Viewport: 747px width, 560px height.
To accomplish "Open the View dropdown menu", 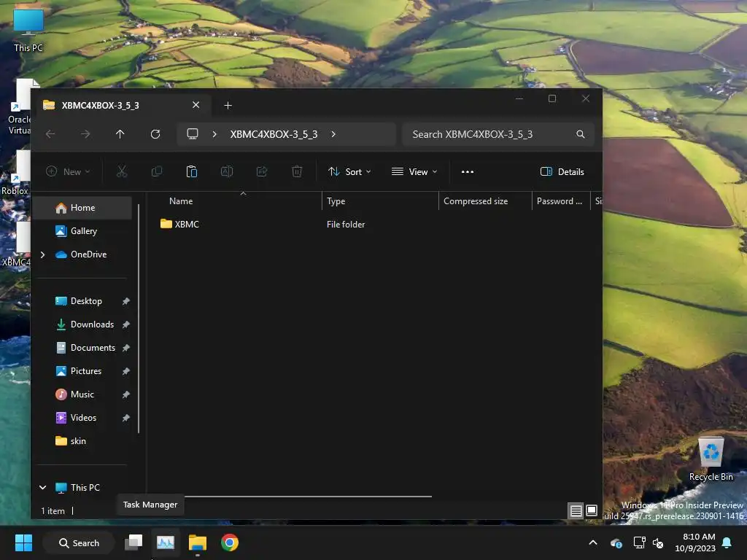I will coord(414,172).
